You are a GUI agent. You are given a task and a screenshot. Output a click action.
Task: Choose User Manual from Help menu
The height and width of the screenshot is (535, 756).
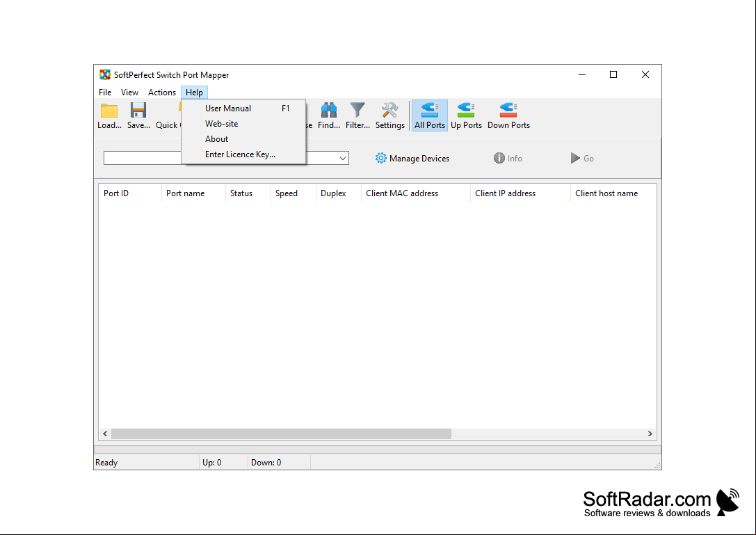point(243,109)
